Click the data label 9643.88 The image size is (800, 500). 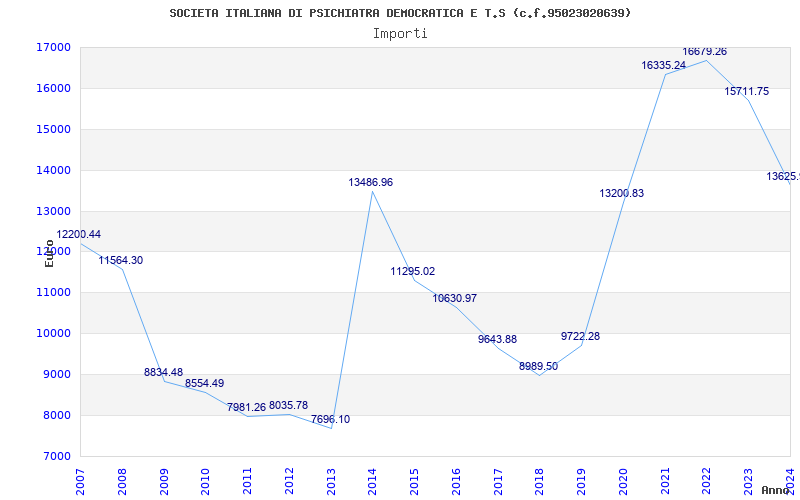[497, 340]
